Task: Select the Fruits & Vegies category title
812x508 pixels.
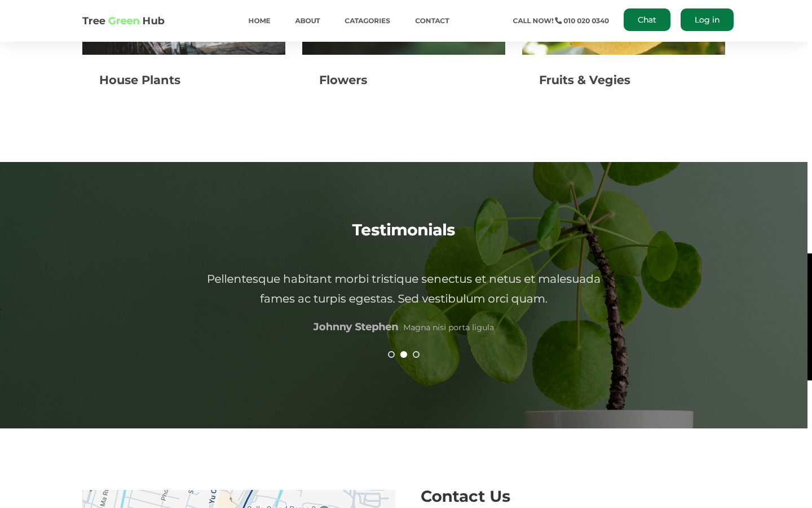Action: (x=585, y=80)
